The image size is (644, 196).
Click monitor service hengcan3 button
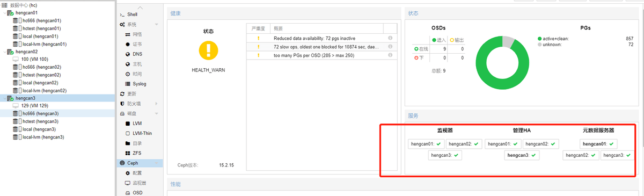click(x=445, y=155)
